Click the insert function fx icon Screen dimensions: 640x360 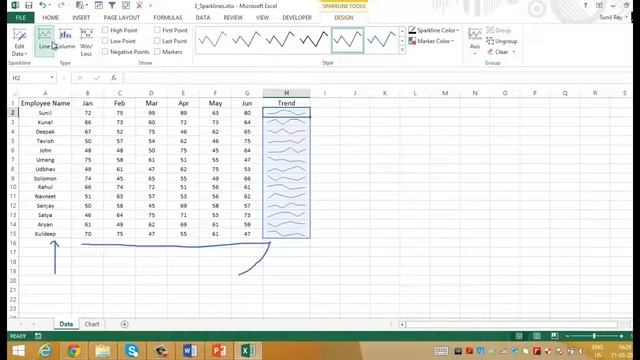click(113, 78)
